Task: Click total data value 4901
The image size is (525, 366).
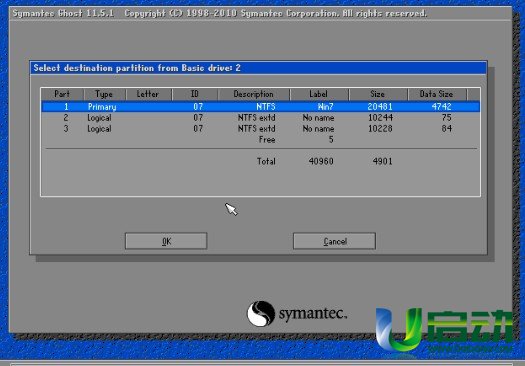Action: pos(382,161)
